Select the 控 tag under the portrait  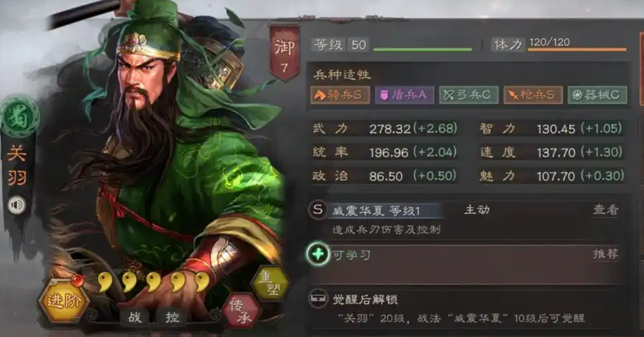pos(173,317)
